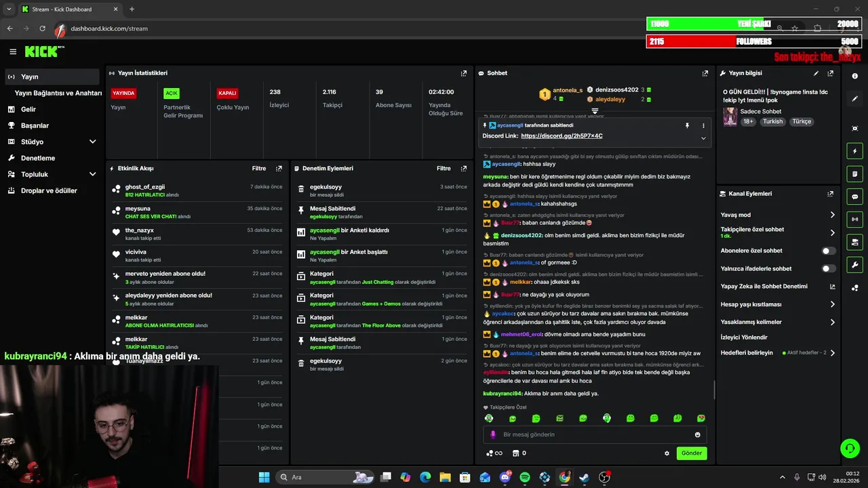The width and height of the screenshot is (868, 488).
Task: Click the Gönder send button
Action: (692, 453)
